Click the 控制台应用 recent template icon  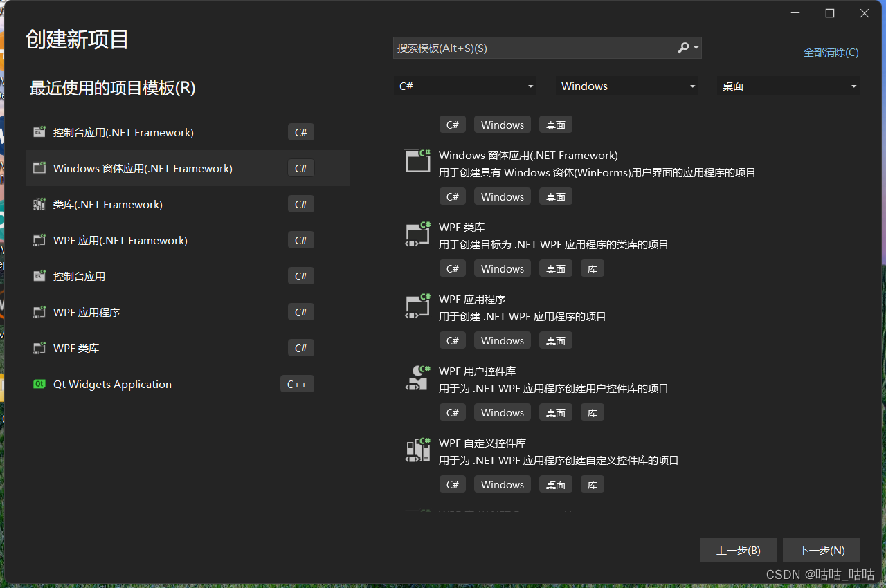coord(39,276)
